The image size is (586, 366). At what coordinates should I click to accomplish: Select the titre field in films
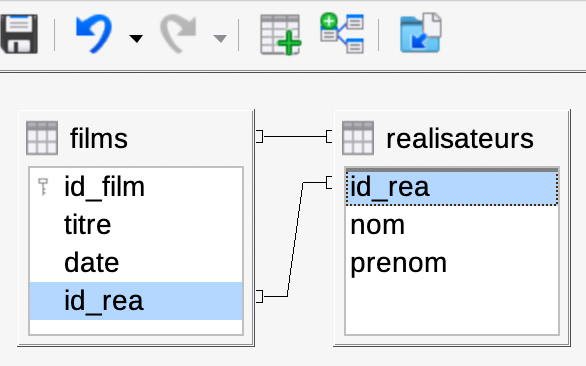[x=136, y=225]
